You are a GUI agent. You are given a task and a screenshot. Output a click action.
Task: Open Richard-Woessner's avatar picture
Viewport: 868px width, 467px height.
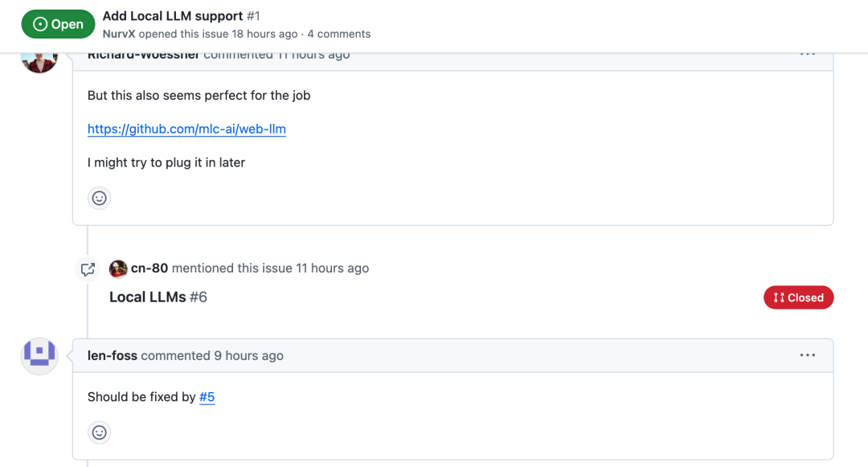39,62
